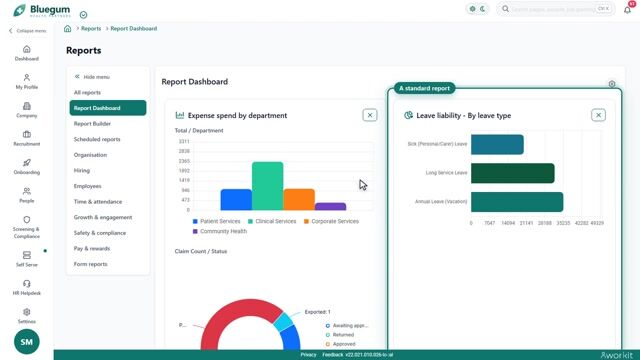Toggle Clinical Services legend entry
This screenshot has width=640, height=360.
click(x=272, y=221)
